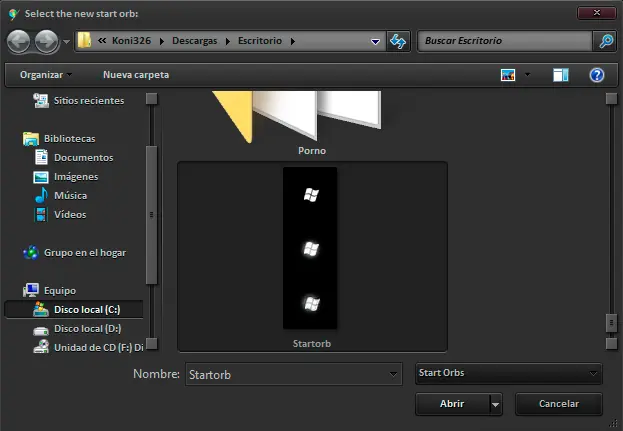The width and height of the screenshot is (623, 431).
Task: Open the Abrir button dropdown arrow
Action: 495,404
